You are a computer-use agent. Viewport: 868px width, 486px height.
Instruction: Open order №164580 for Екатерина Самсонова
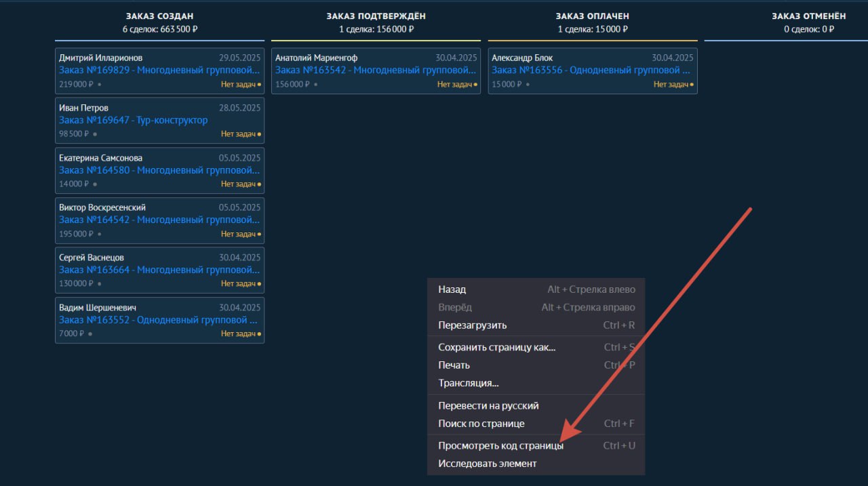click(x=159, y=170)
